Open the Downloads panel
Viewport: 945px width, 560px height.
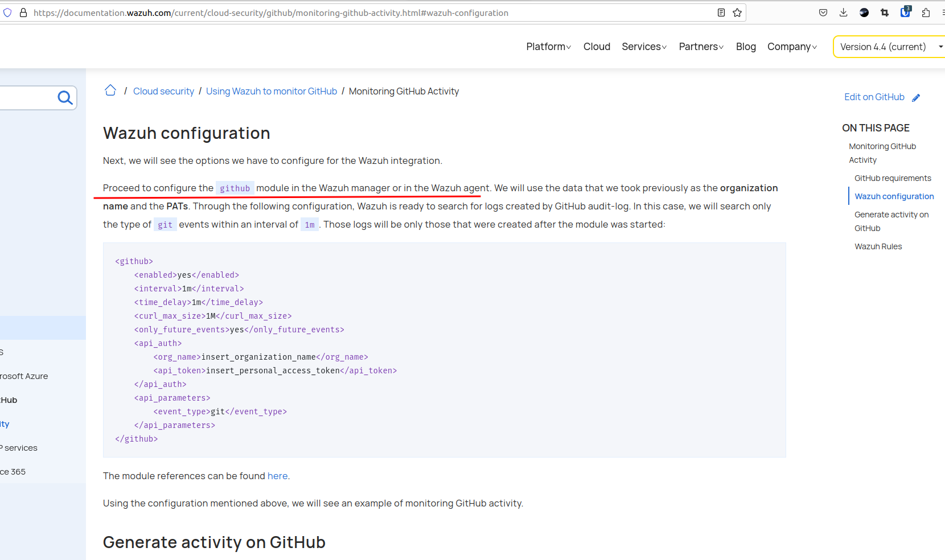(x=843, y=12)
